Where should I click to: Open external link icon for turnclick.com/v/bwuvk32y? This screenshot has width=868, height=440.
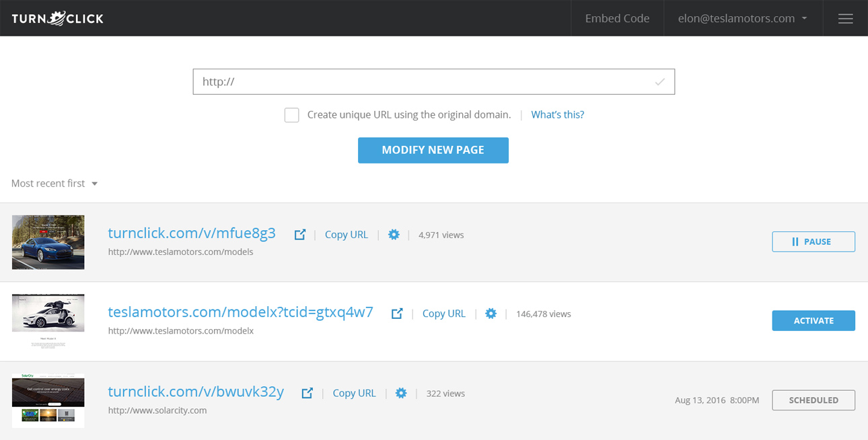point(307,393)
